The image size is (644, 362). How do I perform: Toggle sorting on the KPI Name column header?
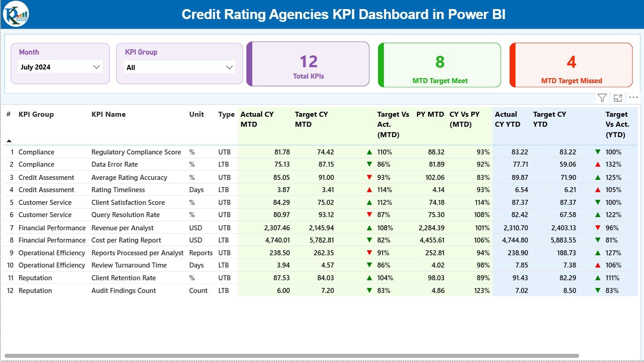(x=108, y=114)
